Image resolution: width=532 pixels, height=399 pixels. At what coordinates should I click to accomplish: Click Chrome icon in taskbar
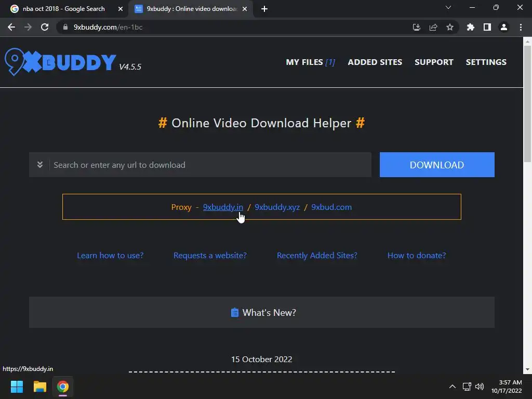pos(62,387)
